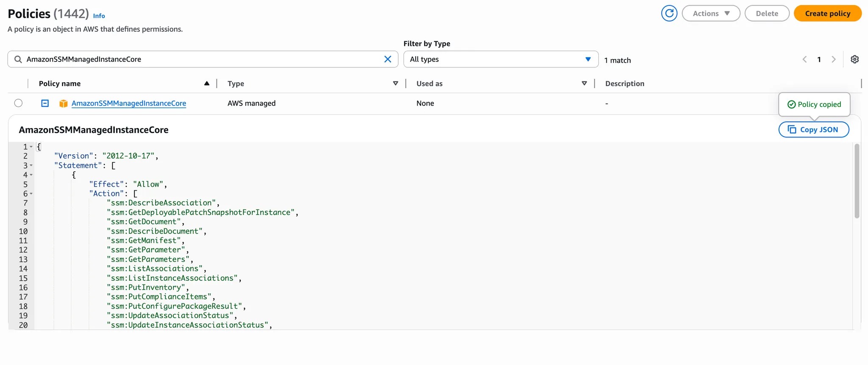This screenshot has width=868, height=365.
Task: Go to previous page arrow
Action: [804, 59]
